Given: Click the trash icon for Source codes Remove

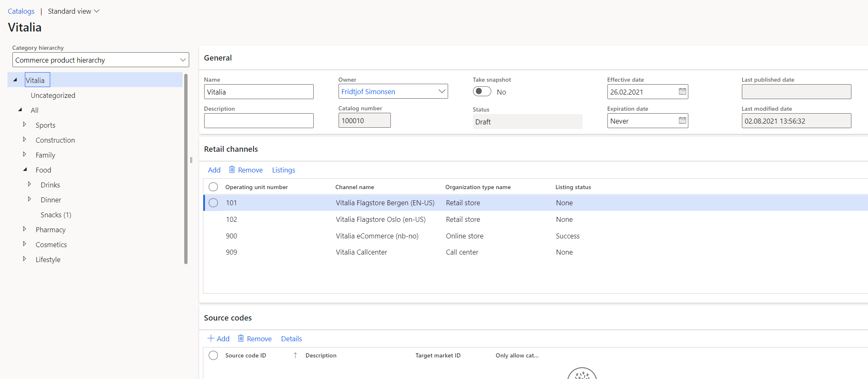Looking at the screenshot, I should point(241,338).
